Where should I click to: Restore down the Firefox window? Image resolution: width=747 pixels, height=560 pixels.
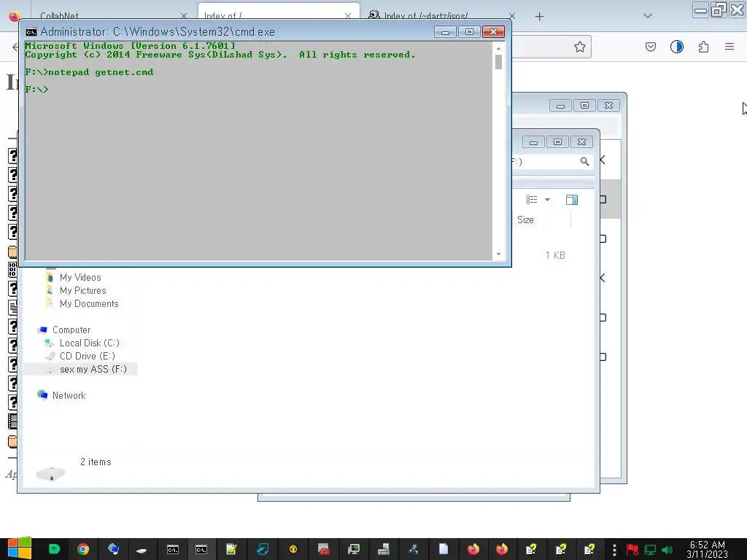tap(718, 9)
